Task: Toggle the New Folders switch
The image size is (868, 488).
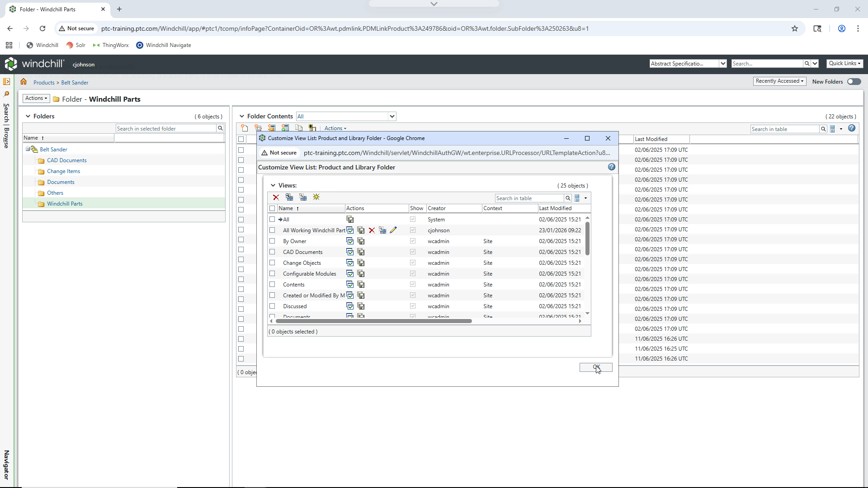Action: 854,82
